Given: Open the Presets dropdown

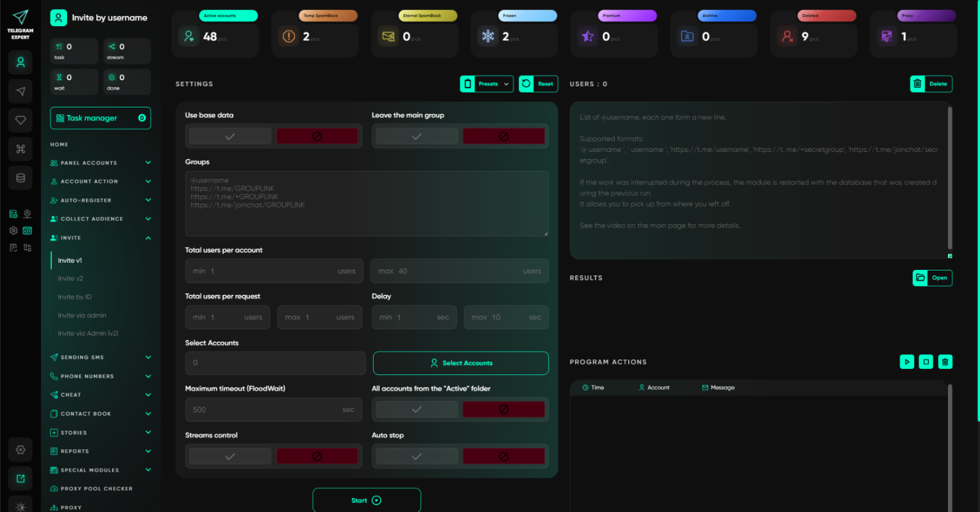Looking at the screenshot, I should click(x=487, y=84).
